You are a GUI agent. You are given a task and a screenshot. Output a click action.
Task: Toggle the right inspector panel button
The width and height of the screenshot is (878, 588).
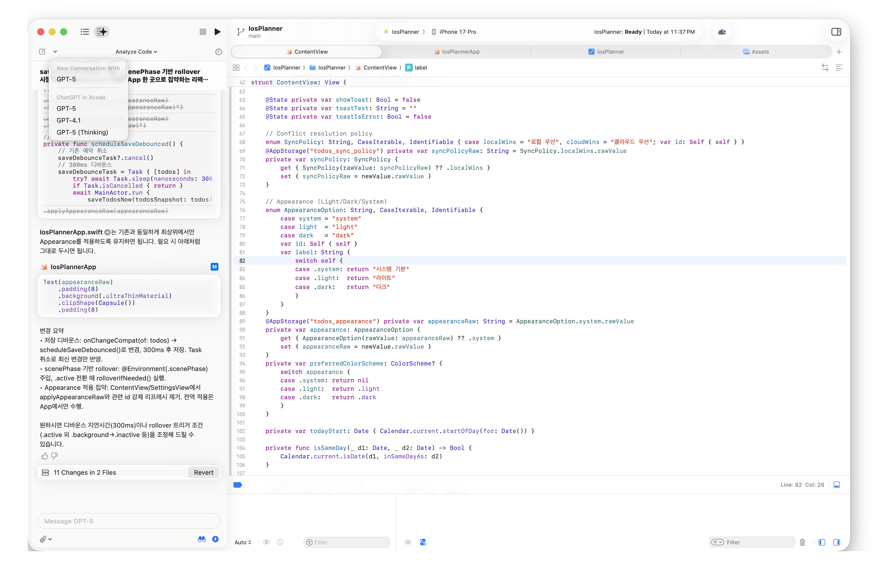pos(836,32)
